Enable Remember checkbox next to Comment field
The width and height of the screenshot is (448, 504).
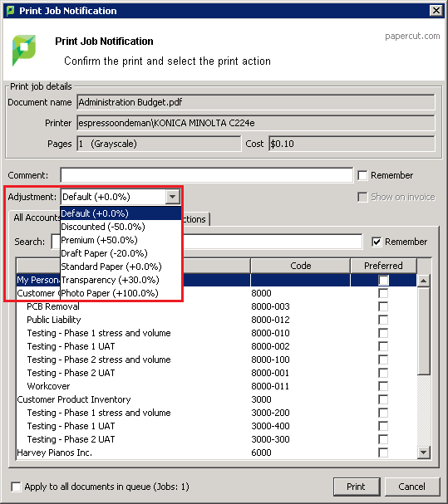point(362,175)
